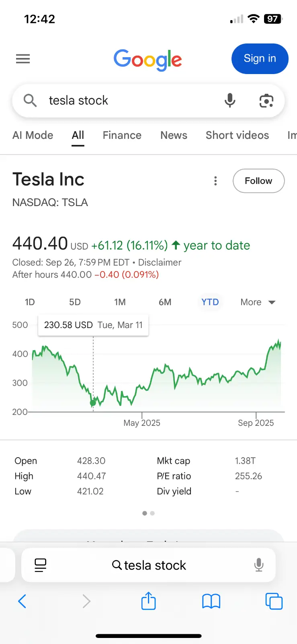Select the 1D chart range

point(30,302)
